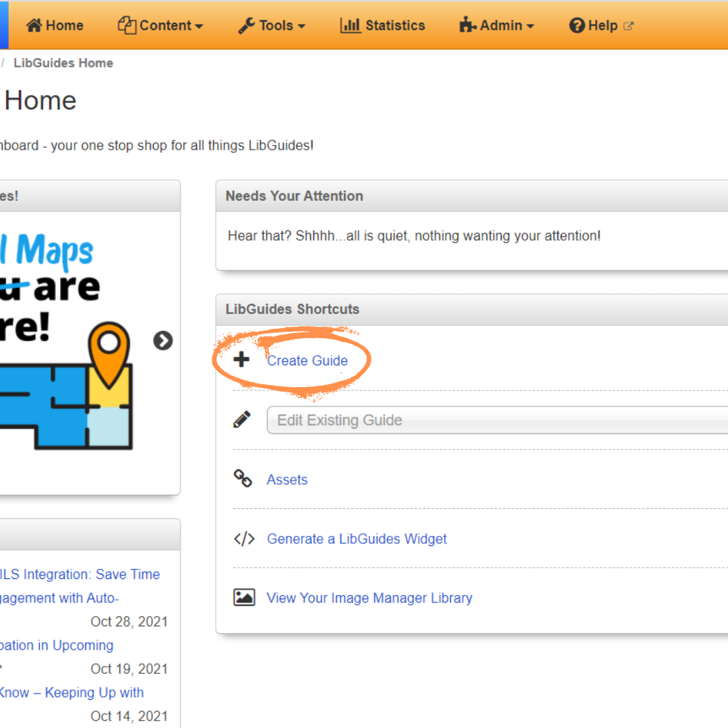The image size is (728, 728).
Task: Click the 'all is quiet' attention message
Action: click(x=414, y=236)
